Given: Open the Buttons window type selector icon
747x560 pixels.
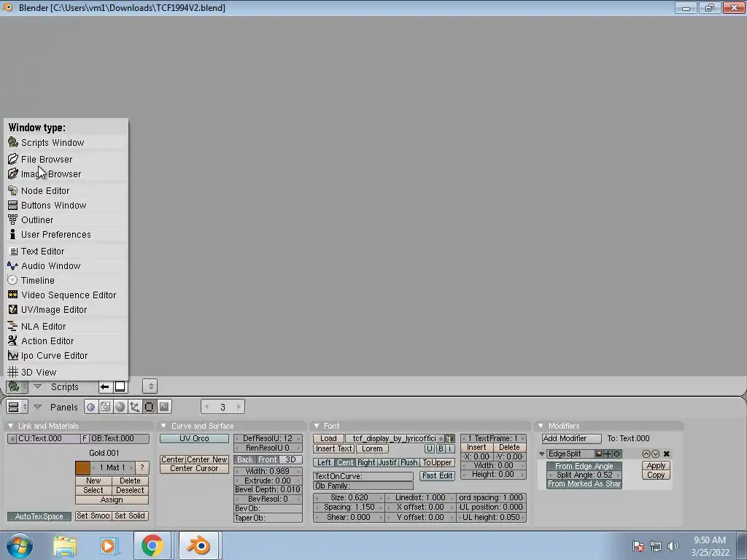Looking at the screenshot, I should pyautogui.click(x=16, y=407).
